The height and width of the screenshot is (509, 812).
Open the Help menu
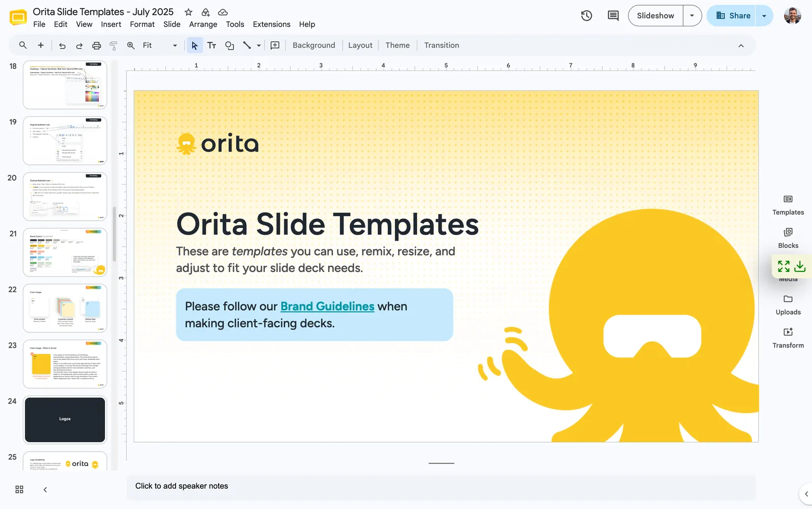tap(307, 24)
